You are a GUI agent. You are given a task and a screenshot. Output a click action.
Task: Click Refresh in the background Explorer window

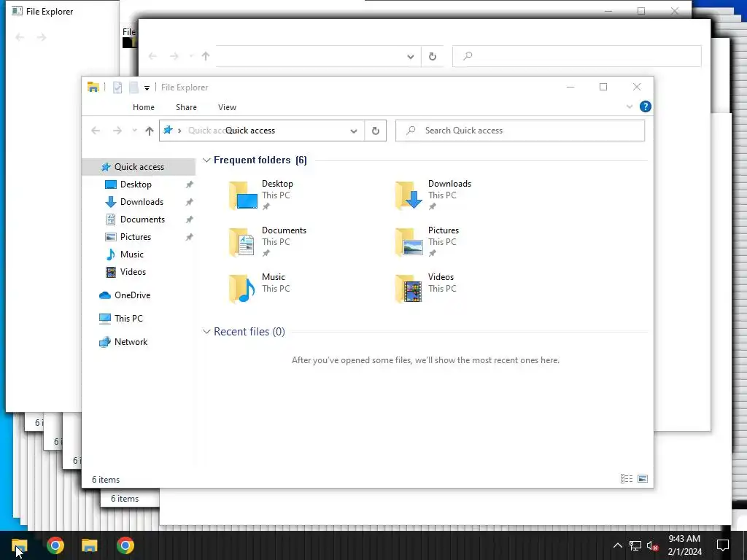(x=432, y=56)
